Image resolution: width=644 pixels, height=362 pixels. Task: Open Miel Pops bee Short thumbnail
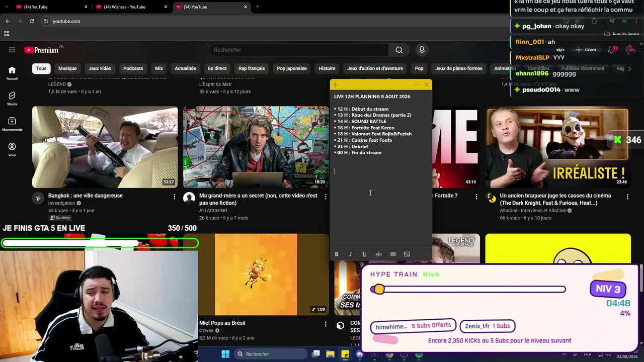pos(256,275)
